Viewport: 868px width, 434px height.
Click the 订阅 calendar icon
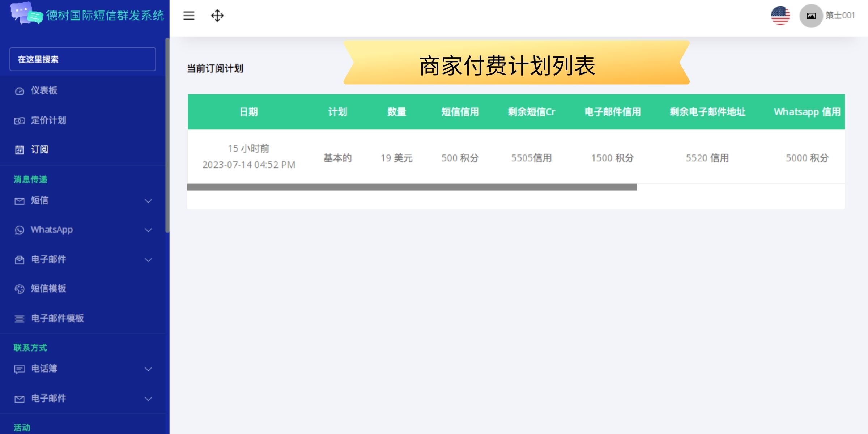[19, 150]
